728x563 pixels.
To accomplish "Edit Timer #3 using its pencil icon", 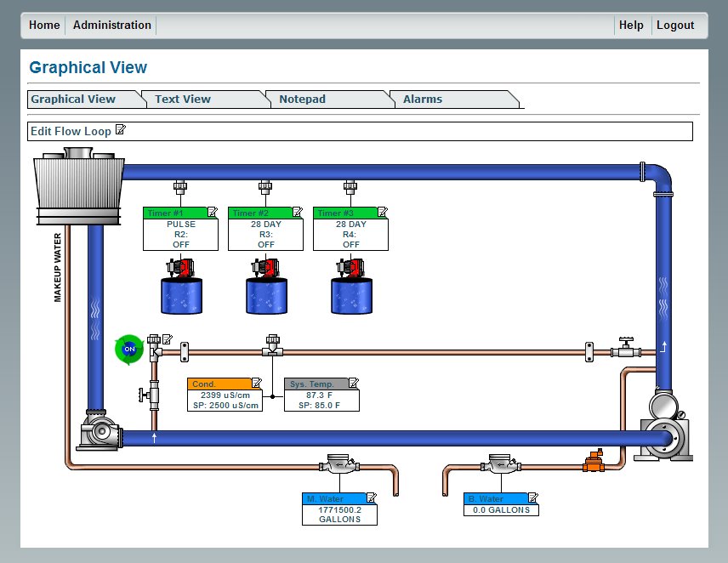I will pos(382,213).
